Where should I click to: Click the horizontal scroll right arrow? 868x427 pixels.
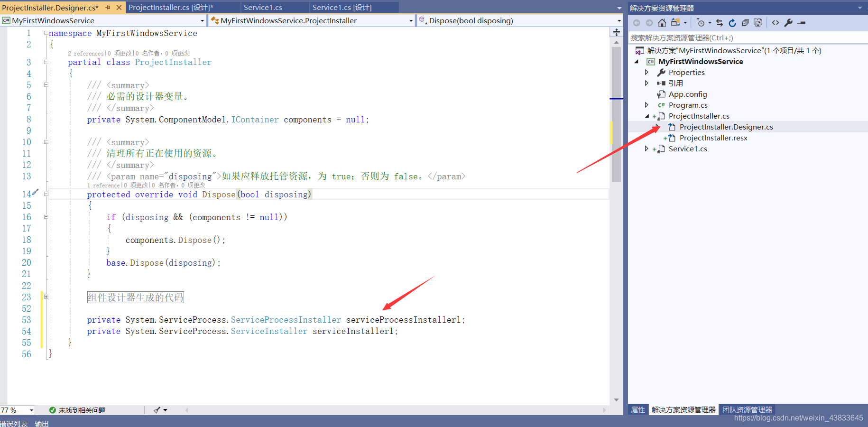[605, 410]
